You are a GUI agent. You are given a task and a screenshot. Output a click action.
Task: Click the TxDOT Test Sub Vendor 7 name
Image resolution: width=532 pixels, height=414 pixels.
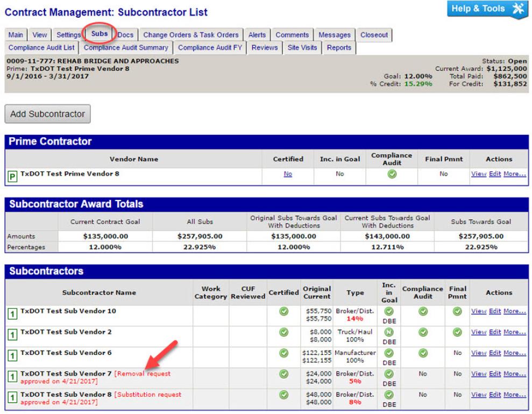66,373
